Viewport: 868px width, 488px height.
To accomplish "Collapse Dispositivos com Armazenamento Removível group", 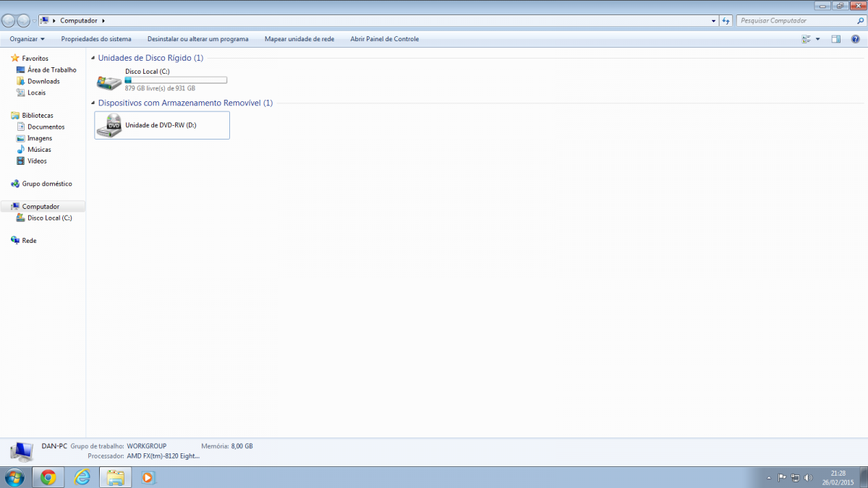I will tap(93, 103).
